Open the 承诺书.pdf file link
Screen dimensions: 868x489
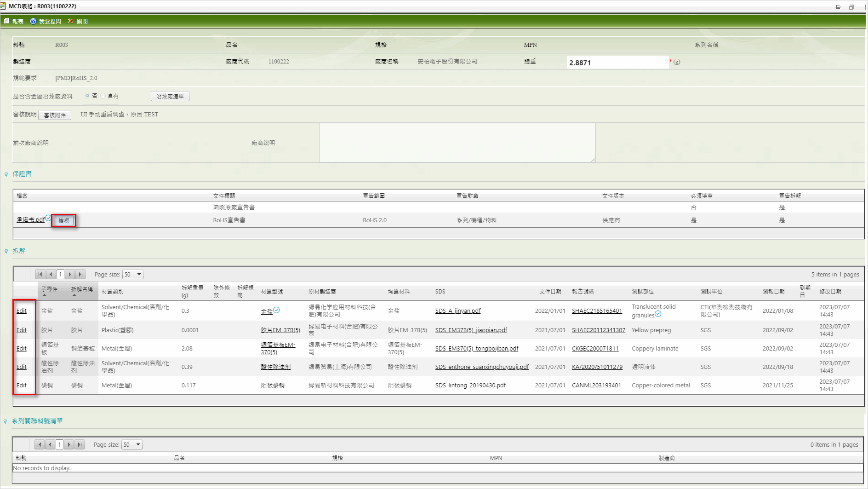[30, 220]
